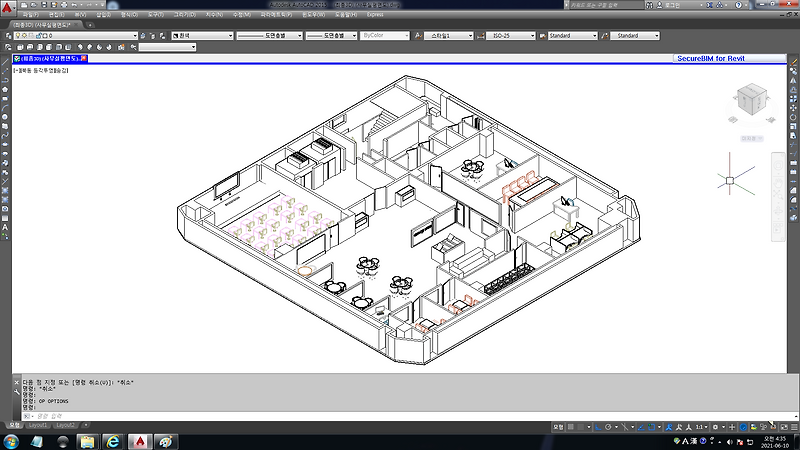Toggle the blue circle hardware acceleration icon
The height and width of the screenshot is (450, 800).
click(743, 427)
